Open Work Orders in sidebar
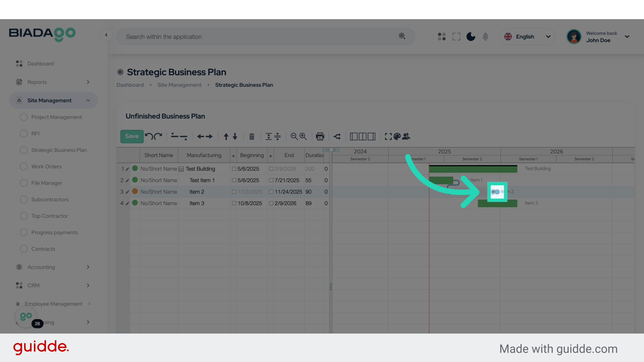Screen dimensions: 644x362 (x=46, y=167)
